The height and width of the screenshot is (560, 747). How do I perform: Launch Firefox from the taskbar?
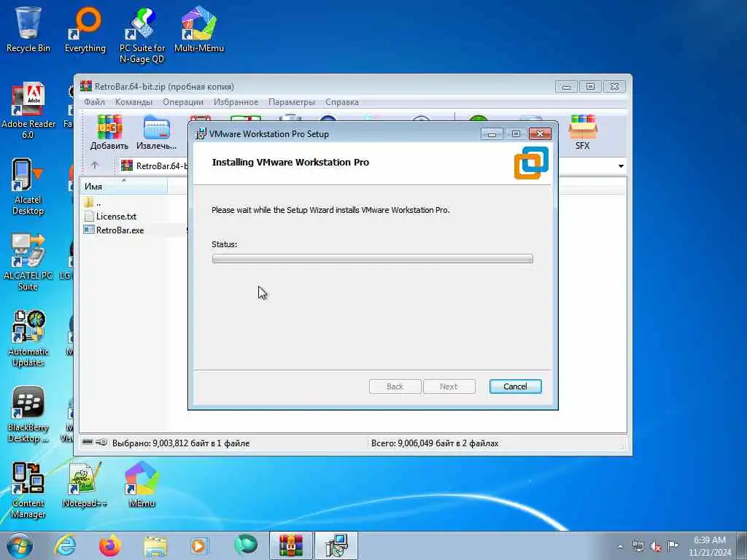[109, 545]
